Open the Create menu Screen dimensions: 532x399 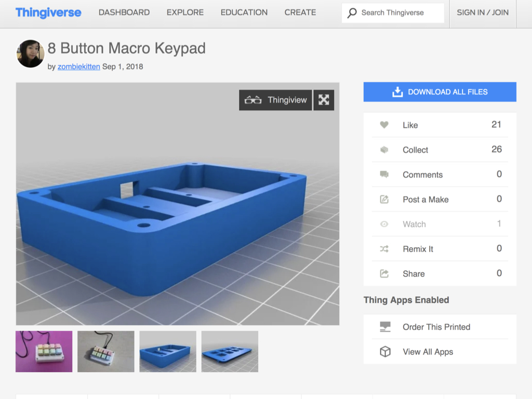pyautogui.click(x=300, y=12)
